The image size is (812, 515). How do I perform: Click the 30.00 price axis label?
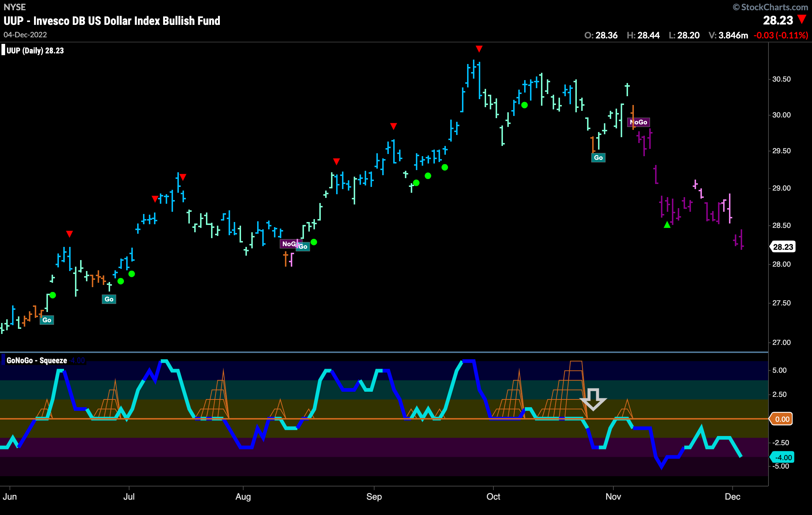point(782,115)
